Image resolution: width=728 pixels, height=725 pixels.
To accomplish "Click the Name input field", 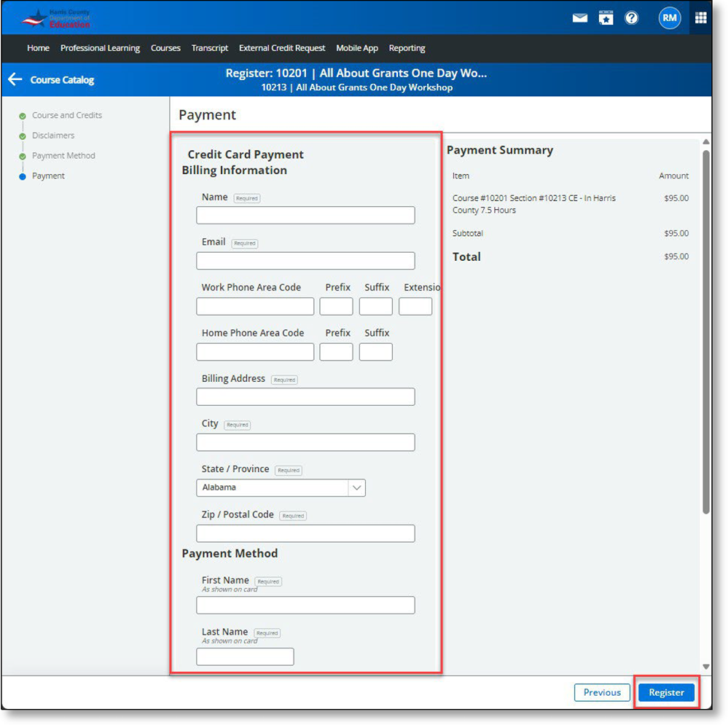I will tap(305, 215).
